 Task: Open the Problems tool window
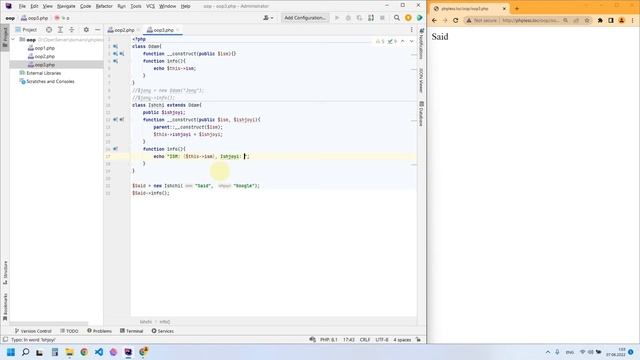click(x=99, y=331)
